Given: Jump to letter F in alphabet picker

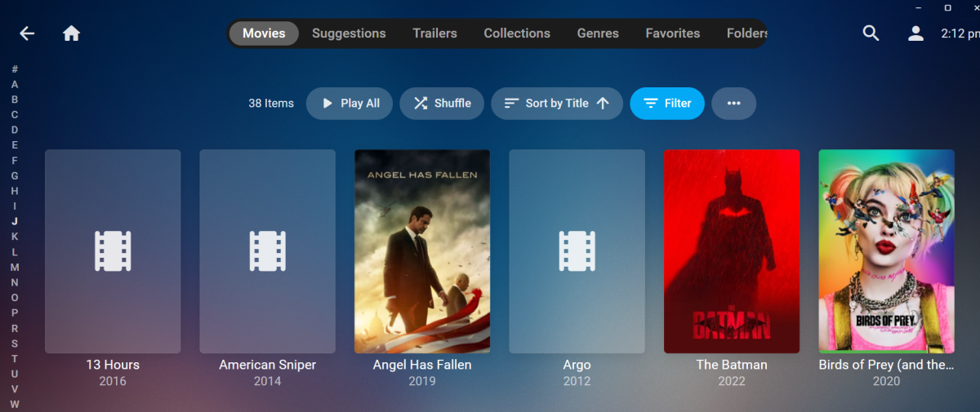Looking at the screenshot, I should tap(15, 161).
